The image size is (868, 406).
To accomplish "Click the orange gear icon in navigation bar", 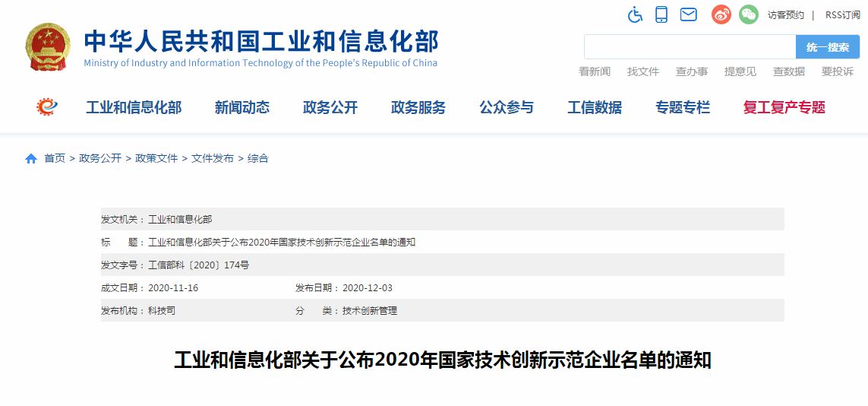I will (47, 107).
